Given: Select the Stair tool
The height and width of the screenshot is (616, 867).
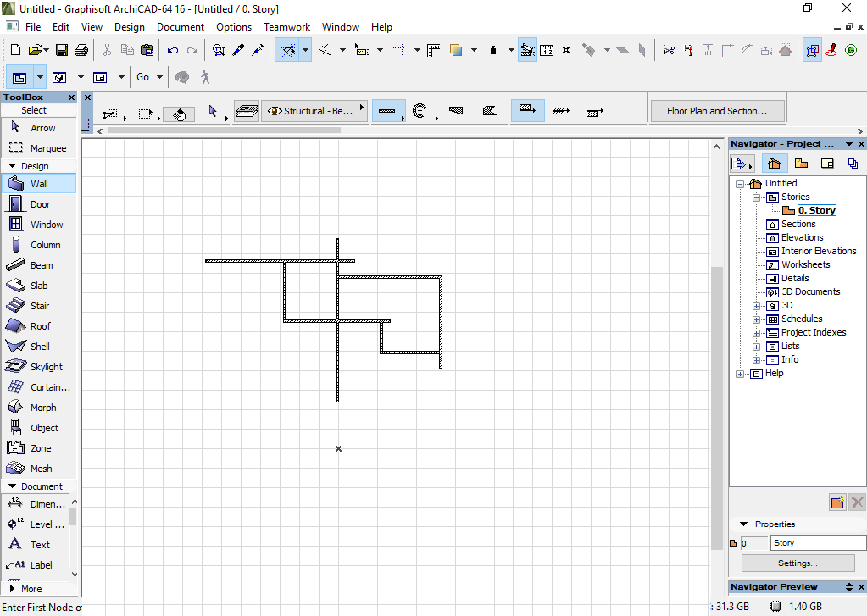Looking at the screenshot, I should [x=40, y=306].
